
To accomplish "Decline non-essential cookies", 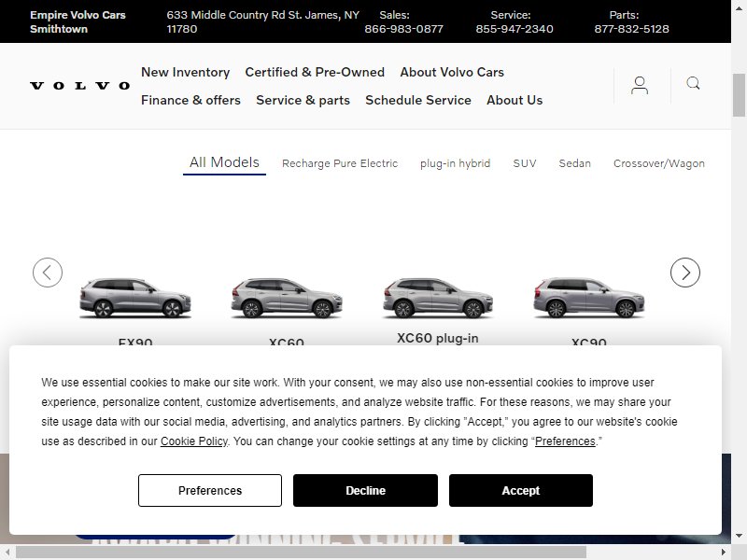I will point(365,491).
